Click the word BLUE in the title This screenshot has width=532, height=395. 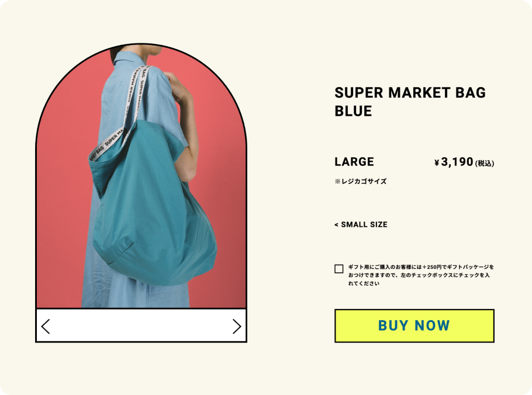(353, 111)
